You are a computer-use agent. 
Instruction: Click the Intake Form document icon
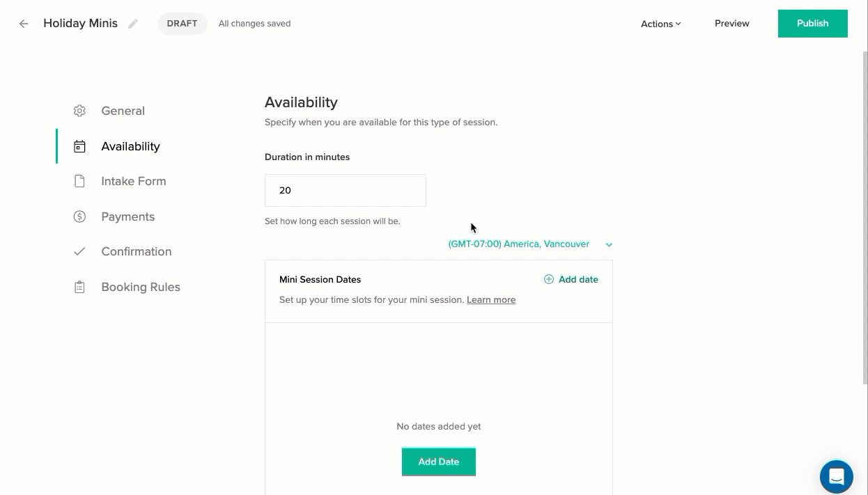pos(79,181)
